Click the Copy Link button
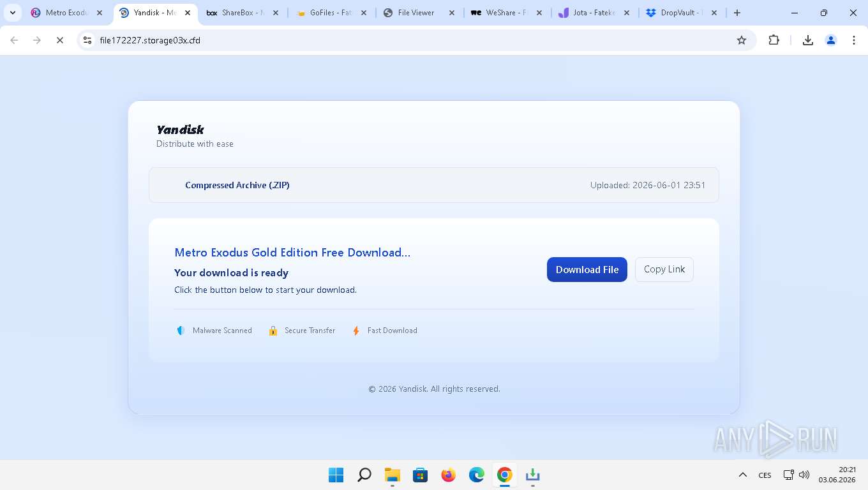868x490 pixels. pyautogui.click(x=664, y=269)
